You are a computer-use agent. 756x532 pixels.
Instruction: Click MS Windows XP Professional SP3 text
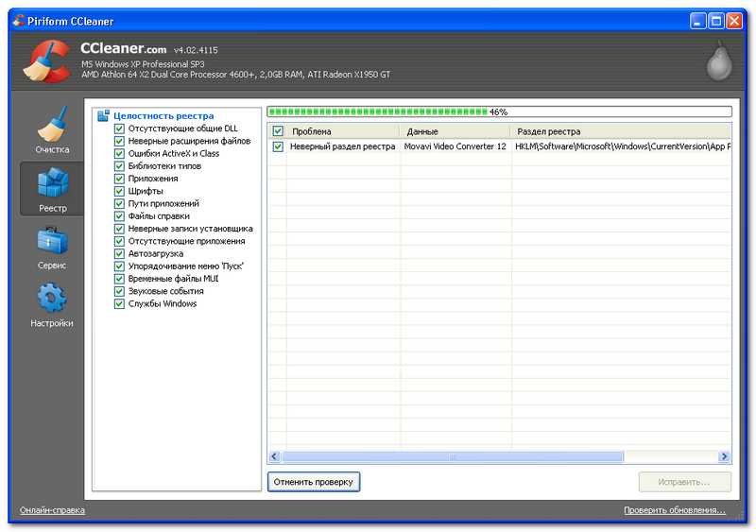(x=143, y=64)
